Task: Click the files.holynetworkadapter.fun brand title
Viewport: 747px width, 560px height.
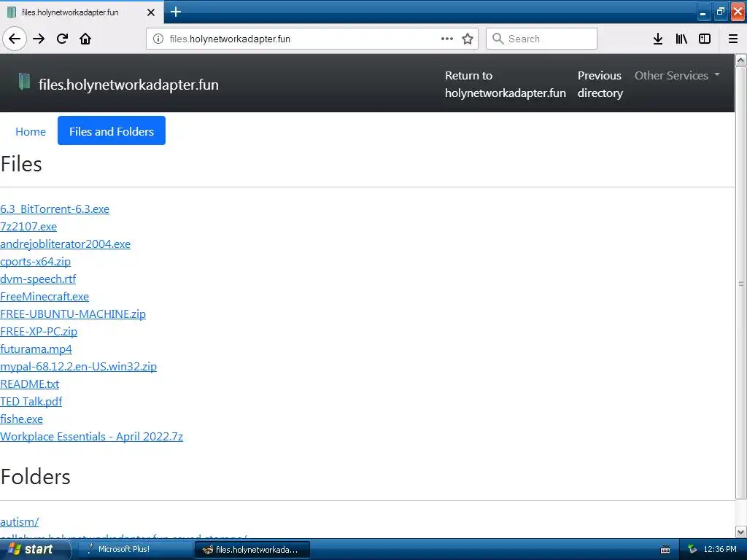Action: point(128,85)
